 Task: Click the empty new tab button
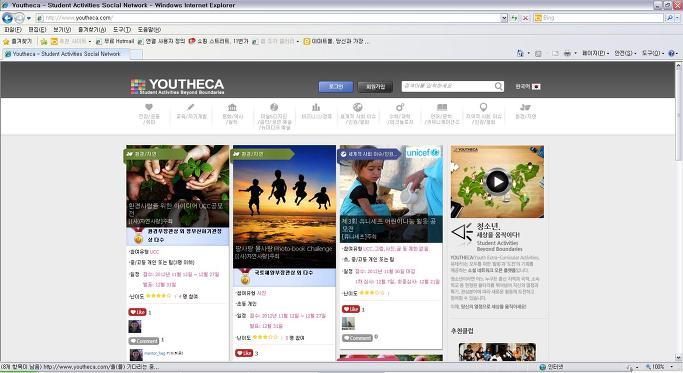pos(136,54)
